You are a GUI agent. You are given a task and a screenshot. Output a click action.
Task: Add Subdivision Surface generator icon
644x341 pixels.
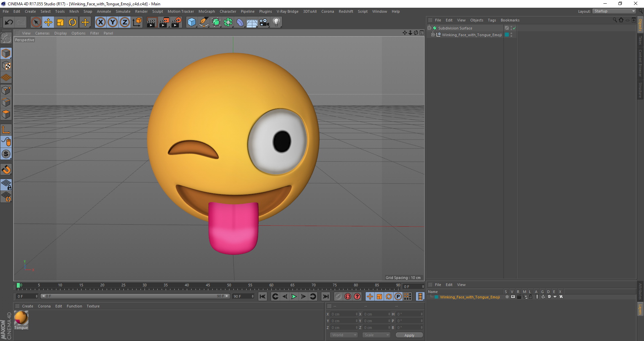216,22
